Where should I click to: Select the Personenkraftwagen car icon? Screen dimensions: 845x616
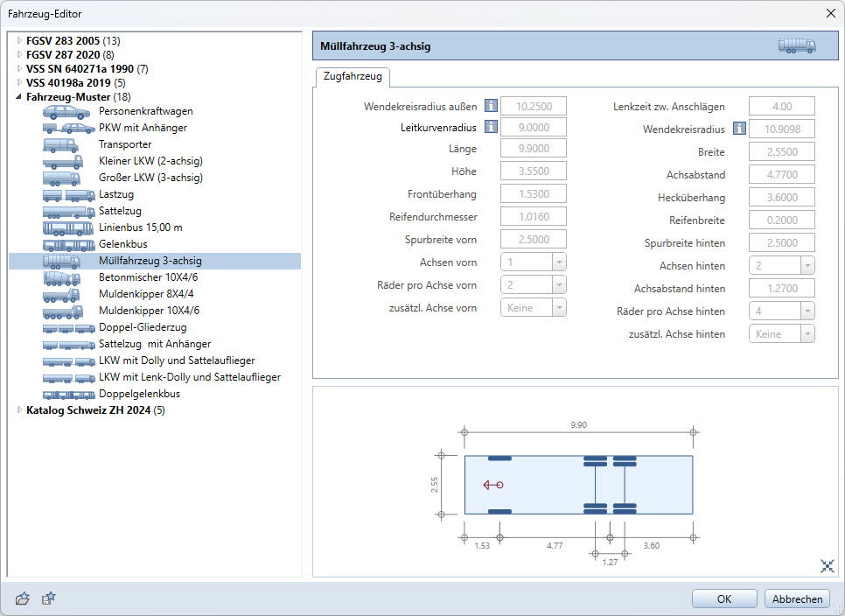click(x=66, y=111)
